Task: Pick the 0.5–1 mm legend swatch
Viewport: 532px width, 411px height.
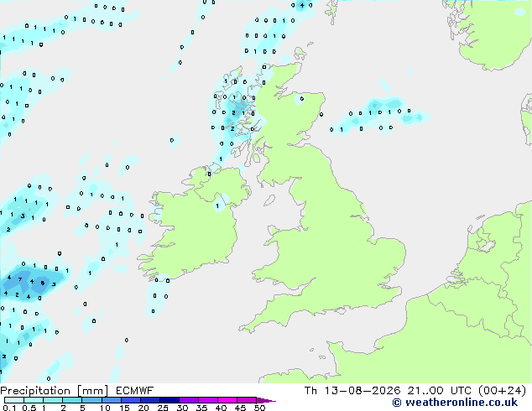Action: coord(34,400)
